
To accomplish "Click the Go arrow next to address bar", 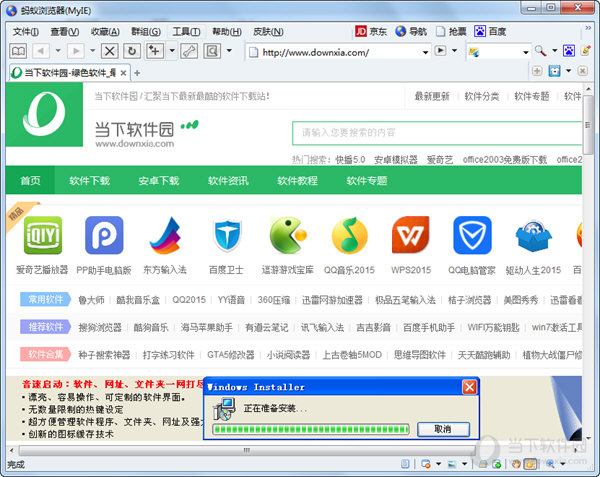I will pyautogui.click(x=440, y=50).
